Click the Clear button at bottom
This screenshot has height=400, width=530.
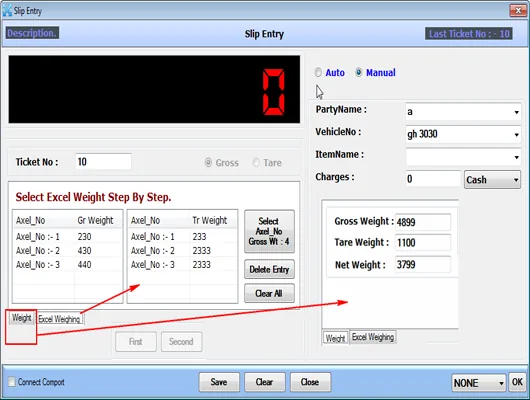(x=264, y=382)
